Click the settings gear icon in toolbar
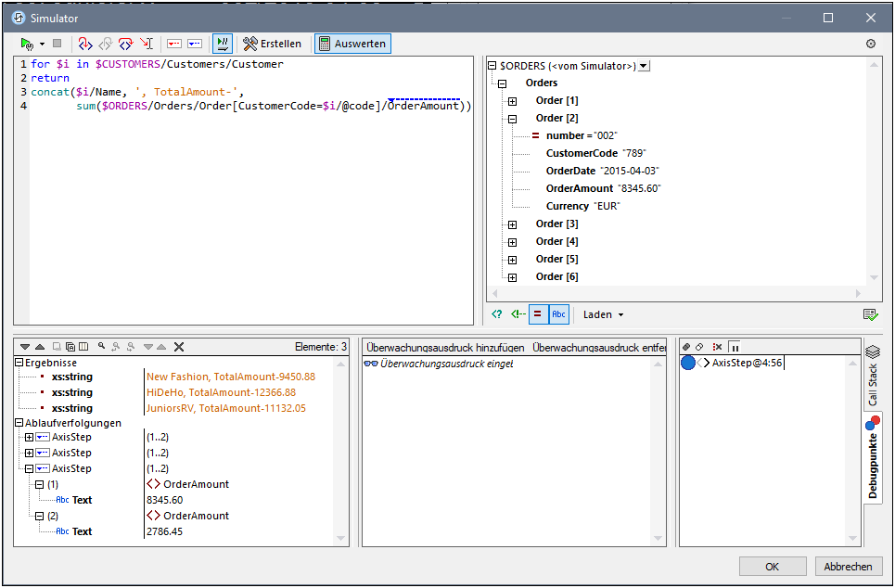 [870, 44]
